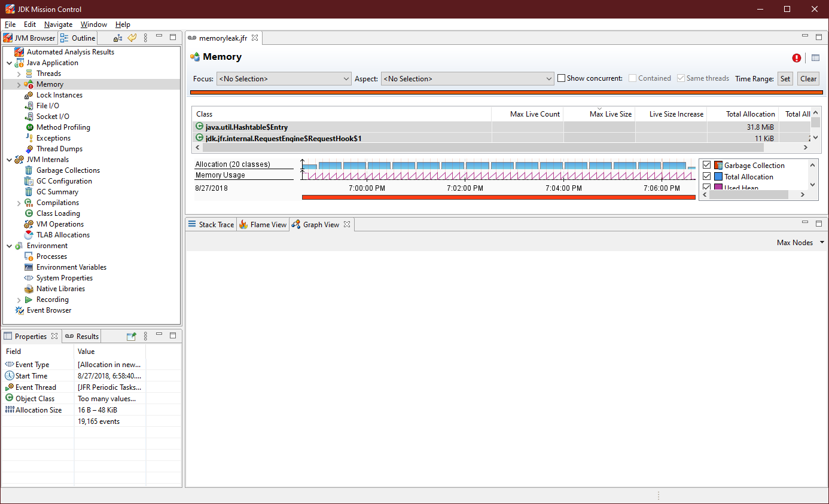
Task: Select the Thread Dumps icon
Action: (29, 149)
